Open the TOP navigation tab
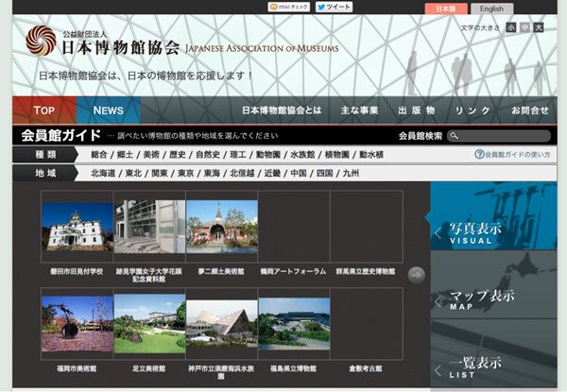 (x=44, y=111)
